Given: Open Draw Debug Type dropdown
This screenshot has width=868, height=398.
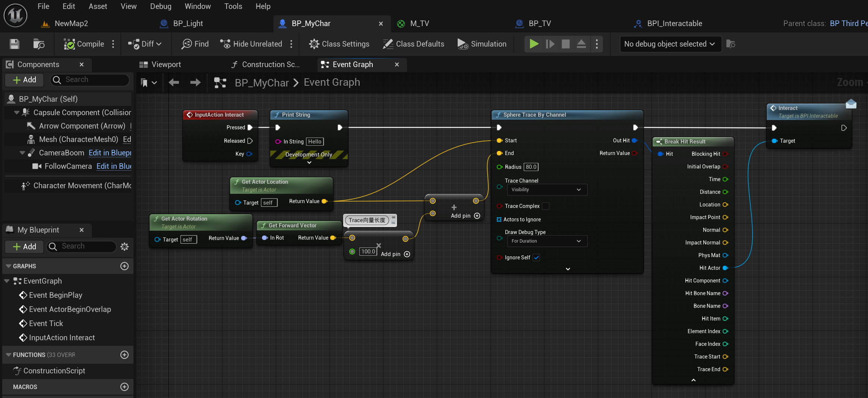Looking at the screenshot, I should point(547,241).
